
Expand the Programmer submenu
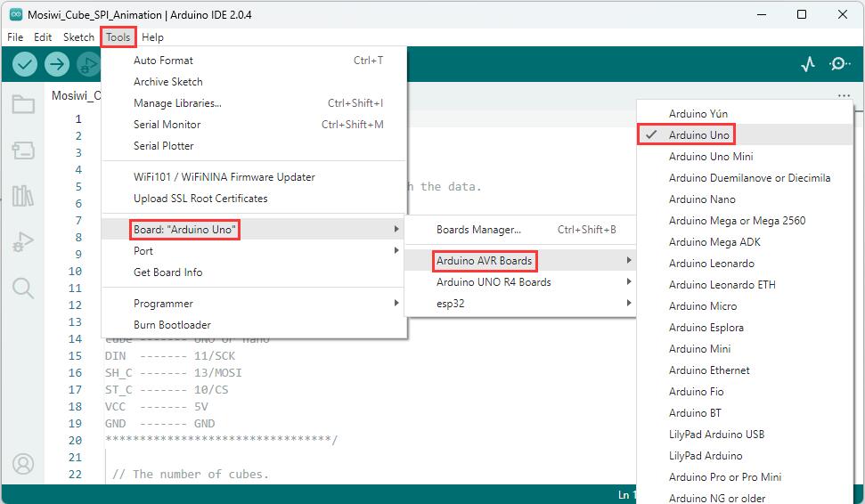pos(254,304)
